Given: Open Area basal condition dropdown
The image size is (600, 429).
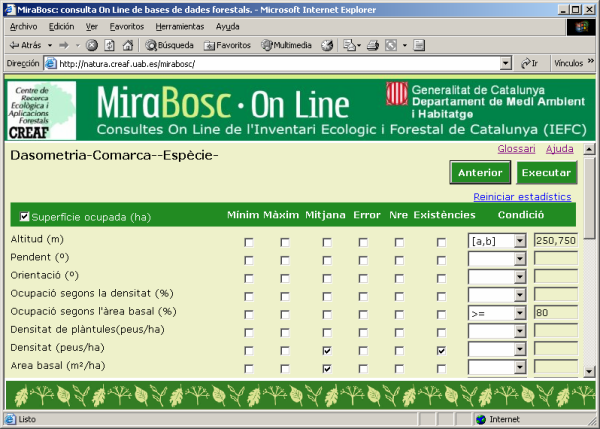Looking at the screenshot, I should pyautogui.click(x=497, y=367).
